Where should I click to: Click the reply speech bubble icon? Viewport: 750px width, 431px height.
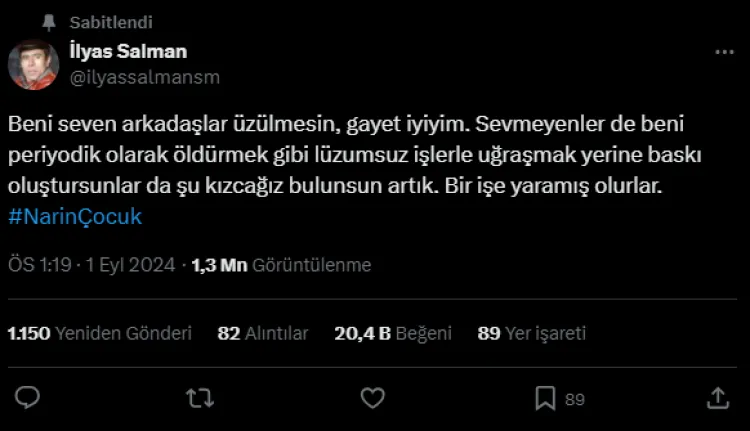[27, 398]
